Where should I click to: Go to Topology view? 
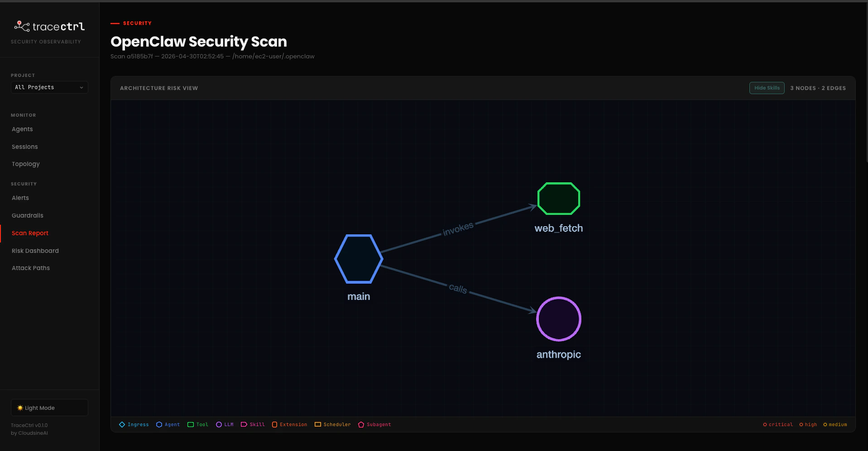(x=26, y=164)
